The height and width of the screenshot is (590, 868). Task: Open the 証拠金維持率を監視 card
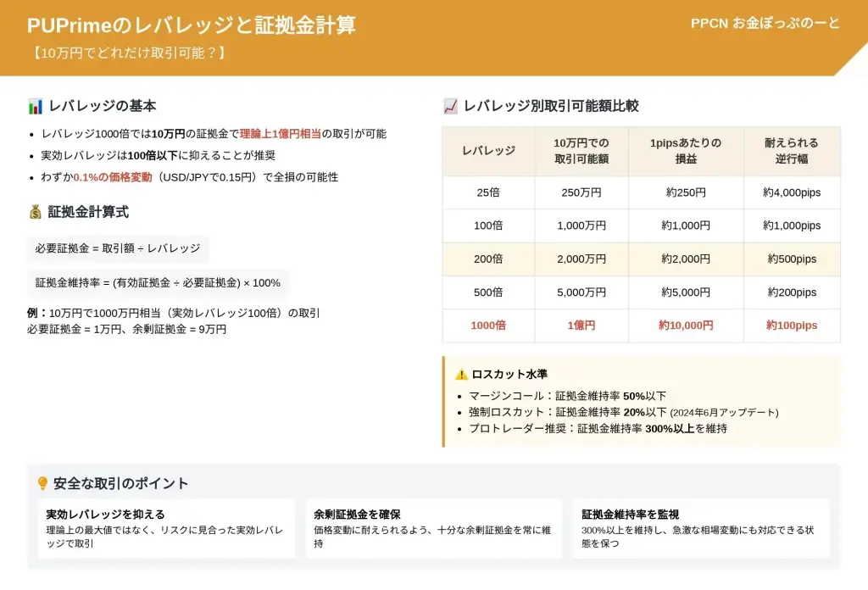pos(700,528)
